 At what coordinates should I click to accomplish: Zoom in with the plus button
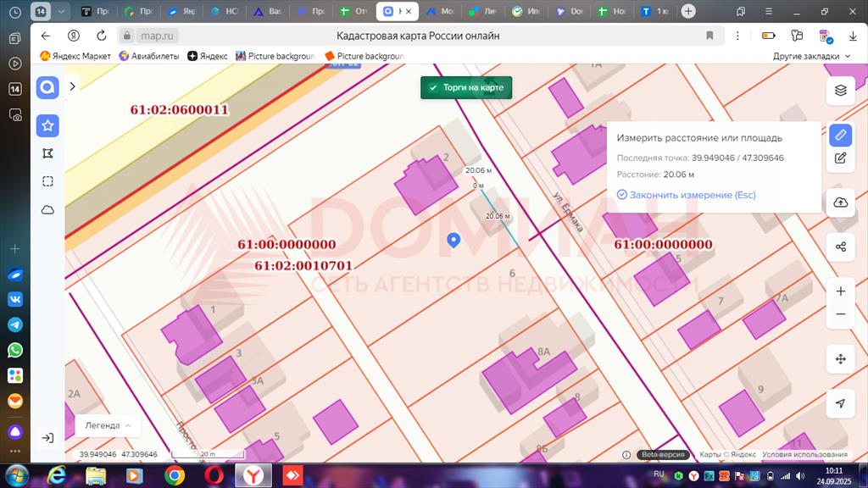pyautogui.click(x=840, y=291)
